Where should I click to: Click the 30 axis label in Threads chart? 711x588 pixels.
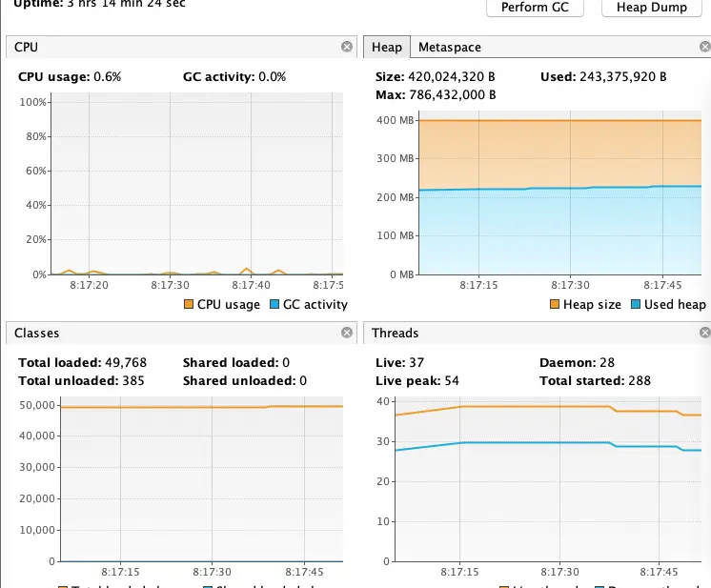[383, 441]
